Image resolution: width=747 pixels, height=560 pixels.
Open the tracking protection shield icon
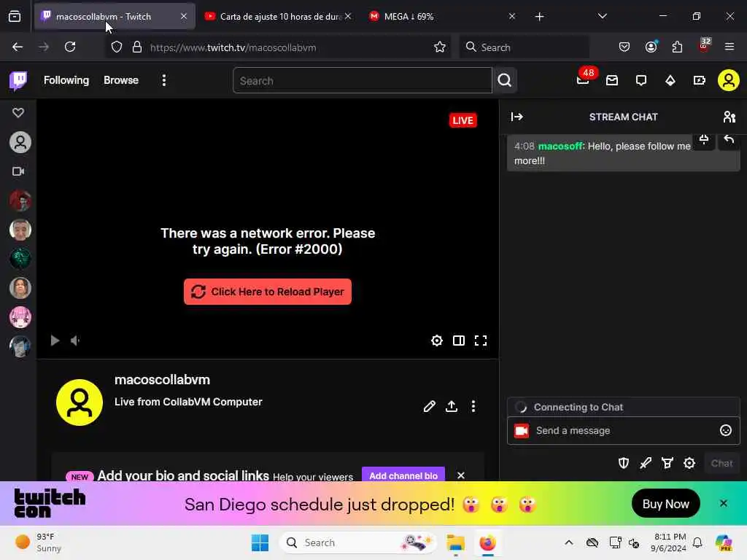click(117, 47)
